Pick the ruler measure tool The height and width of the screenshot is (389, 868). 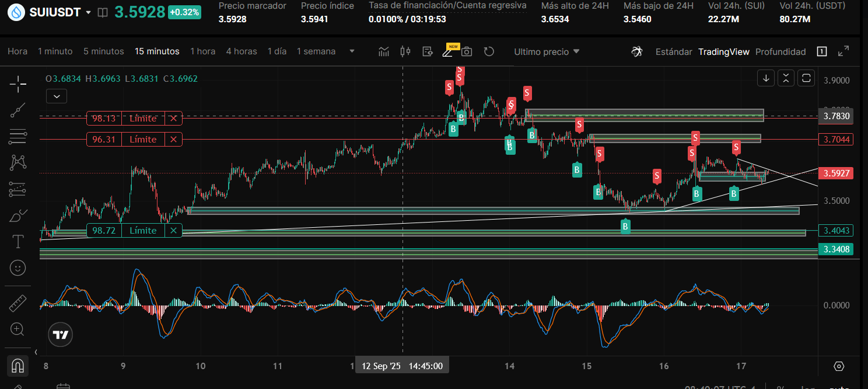click(x=18, y=303)
